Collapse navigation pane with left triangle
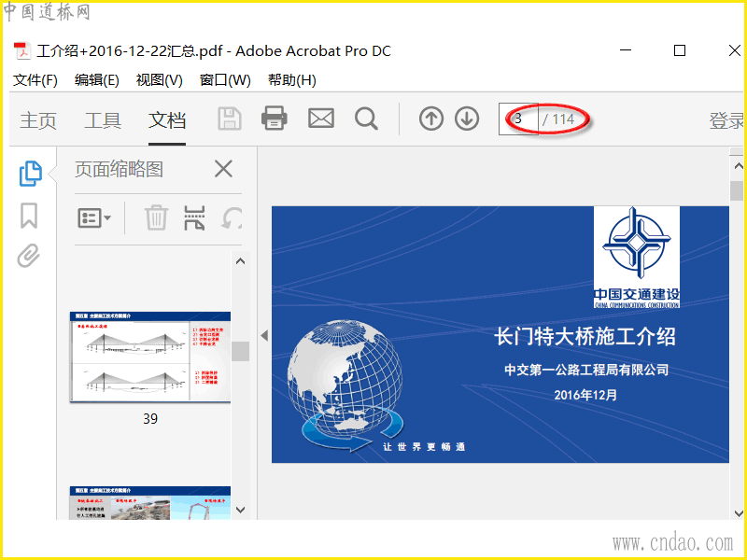Screen dimensions: 747x560 pyautogui.click(x=264, y=336)
